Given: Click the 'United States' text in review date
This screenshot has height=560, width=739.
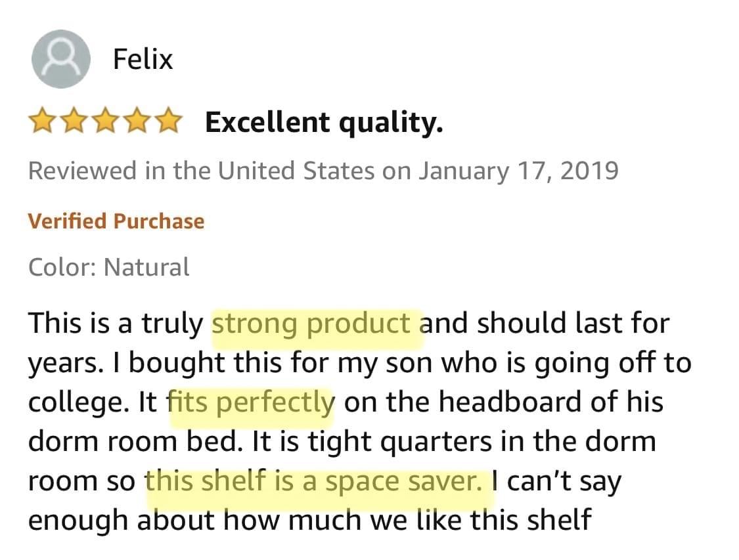Looking at the screenshot, I should (x=296, y=171).
